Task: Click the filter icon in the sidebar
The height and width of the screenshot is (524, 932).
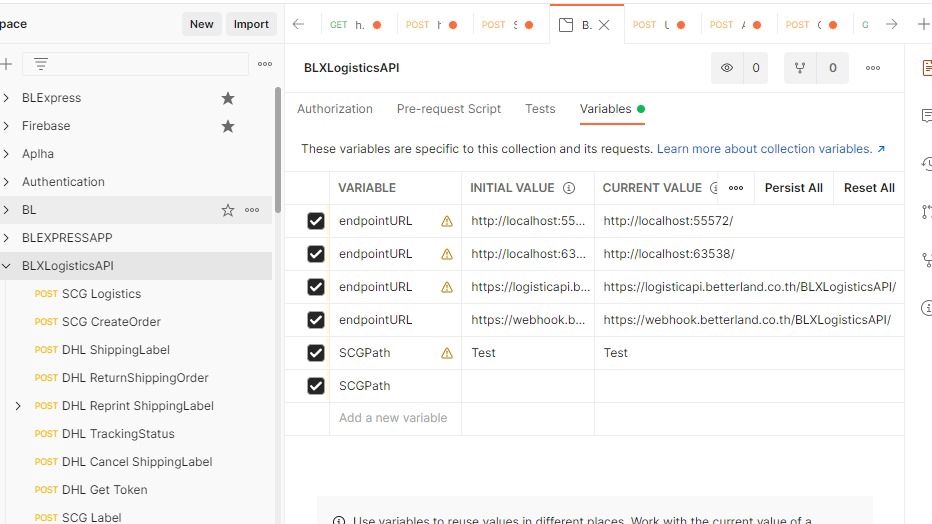Action: (41, 64)
